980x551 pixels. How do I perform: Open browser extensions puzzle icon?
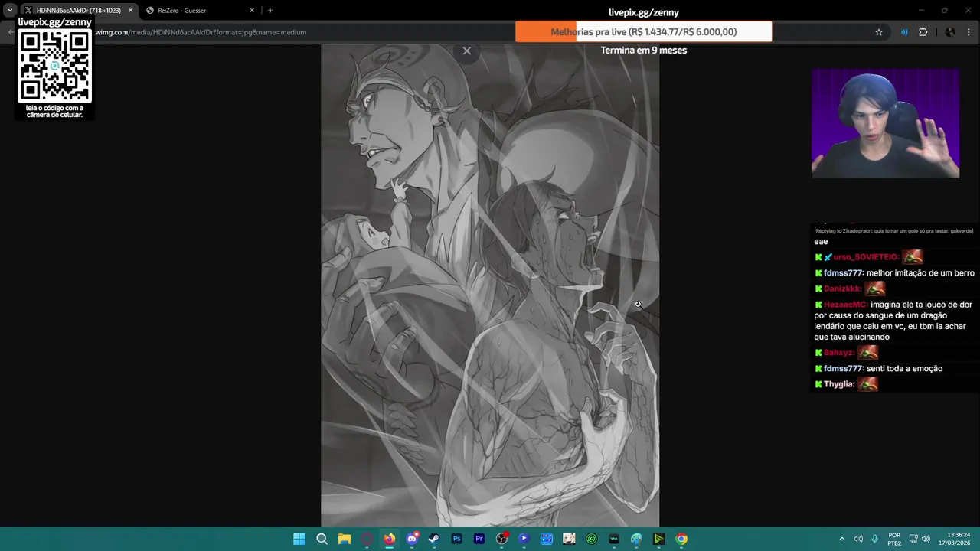923,32
